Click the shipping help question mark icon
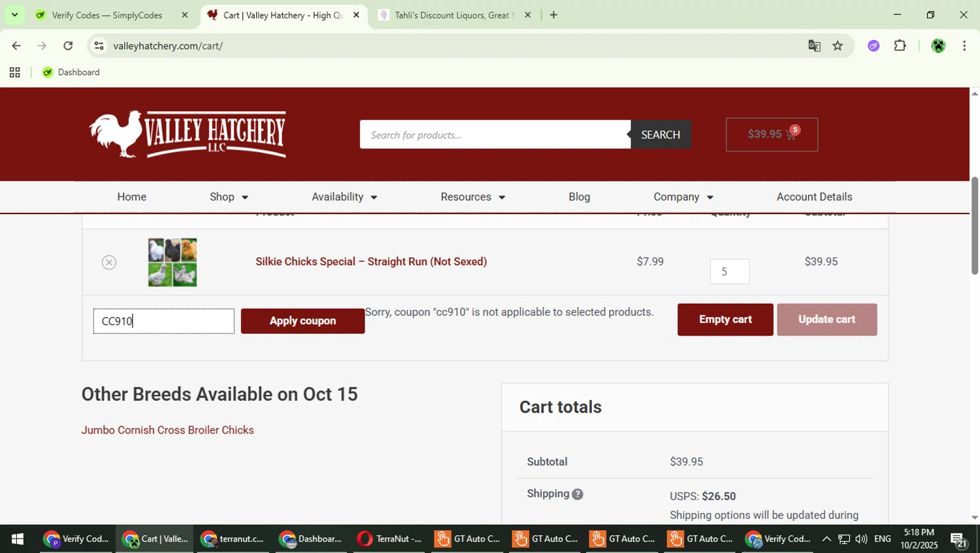Image resolution: width=980 pixels, height=553 pixels. [x=578, y=494]
